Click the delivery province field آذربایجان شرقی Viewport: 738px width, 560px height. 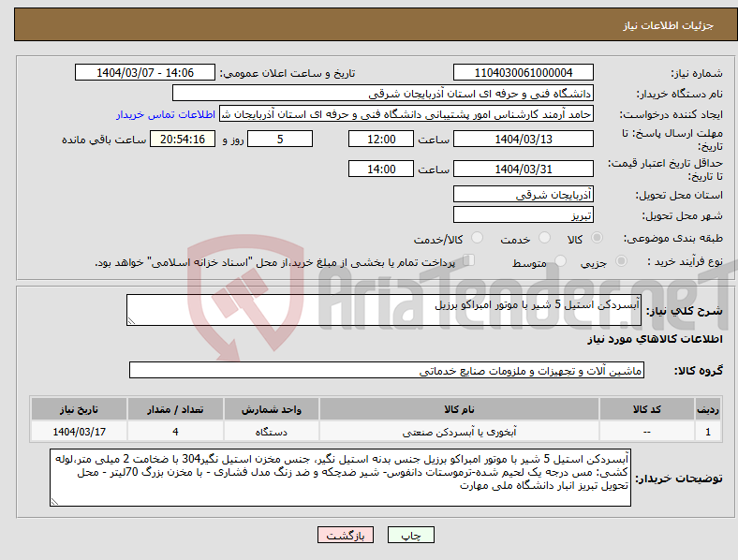point(523,194)
